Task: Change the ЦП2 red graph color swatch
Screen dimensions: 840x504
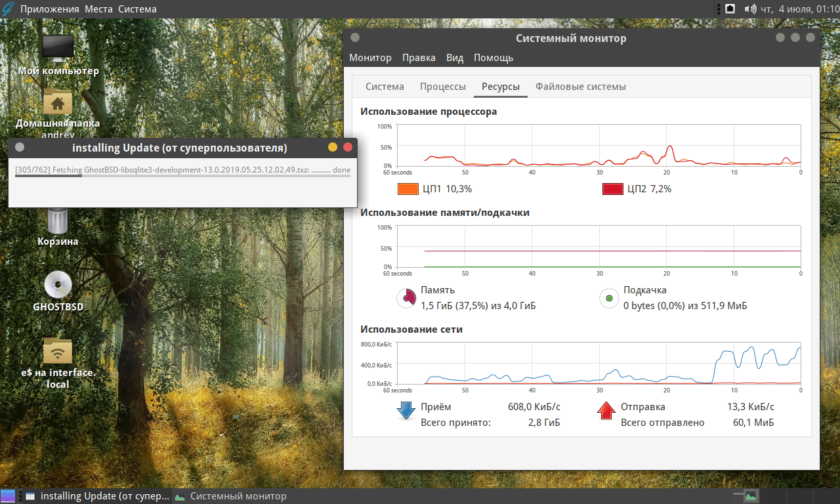Action: point(612,189)
